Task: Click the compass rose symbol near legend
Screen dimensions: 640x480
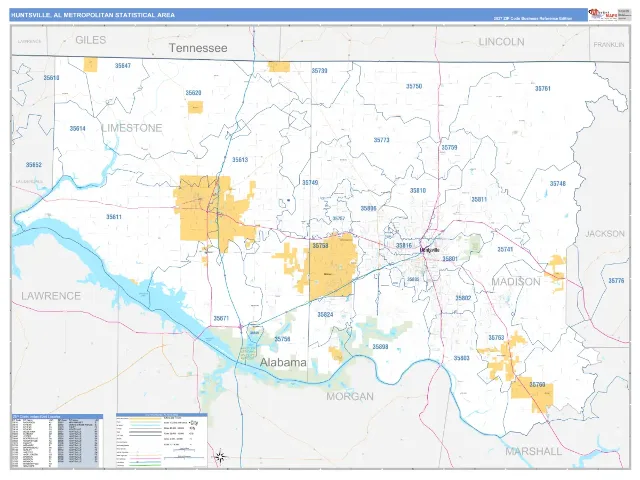Action: point(220,456)
